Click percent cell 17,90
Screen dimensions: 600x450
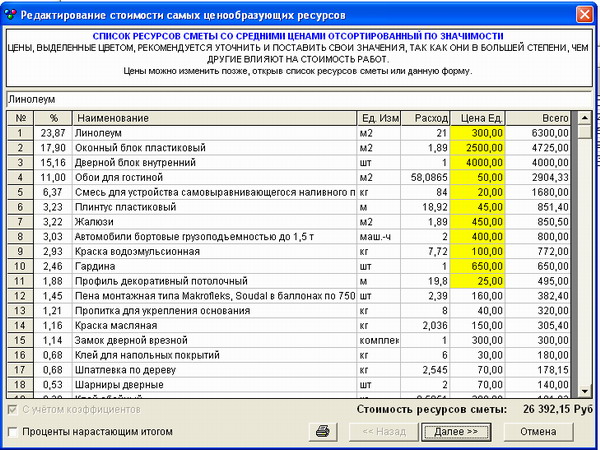(x=53, y=148)
